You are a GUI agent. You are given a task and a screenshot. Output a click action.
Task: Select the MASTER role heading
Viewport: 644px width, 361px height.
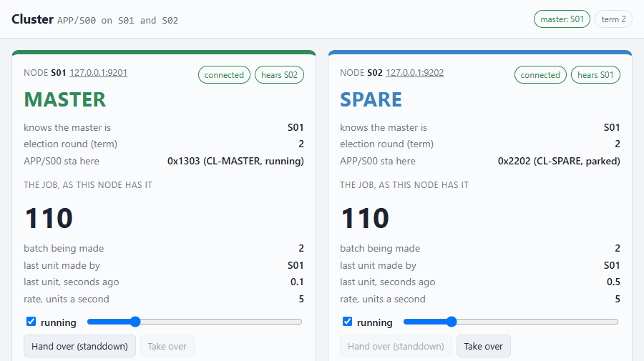point(65,99)
